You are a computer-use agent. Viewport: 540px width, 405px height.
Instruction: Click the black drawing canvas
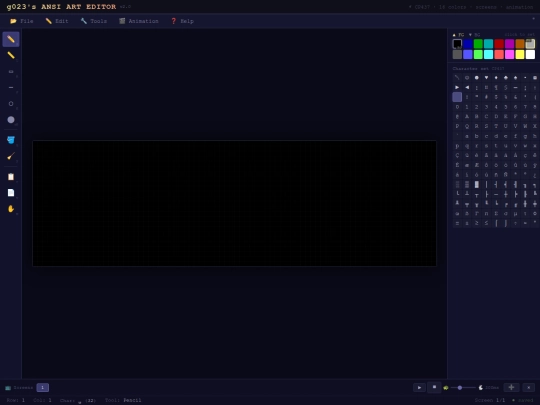[x=235, y=203]
